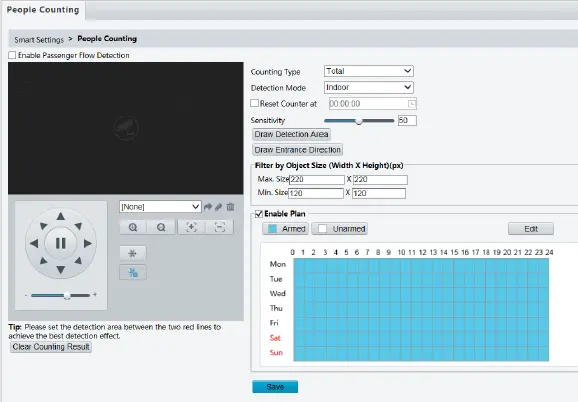
Task: Expand the preset [None] dropdown
Action: point(160,207)
